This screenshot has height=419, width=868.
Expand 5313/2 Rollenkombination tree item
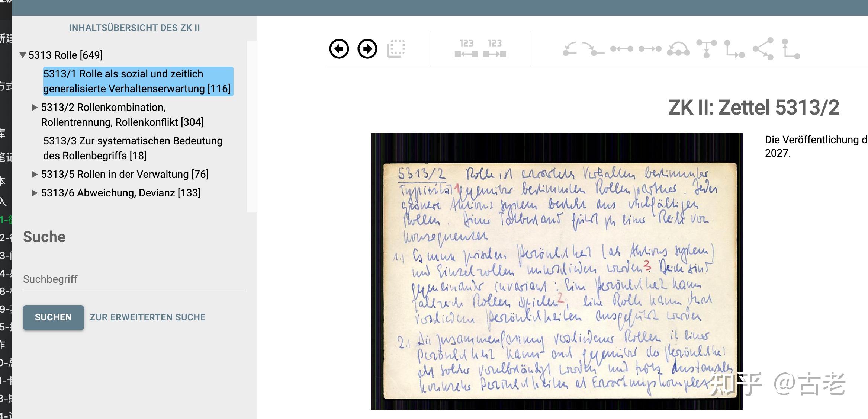[35, 108]
